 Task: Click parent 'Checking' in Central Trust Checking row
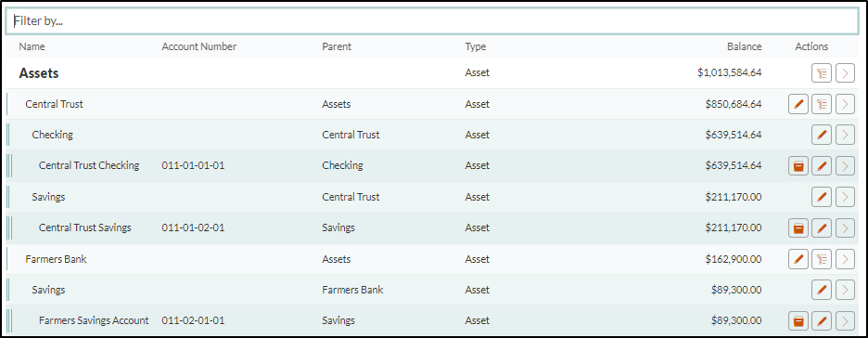click(343, 165)
